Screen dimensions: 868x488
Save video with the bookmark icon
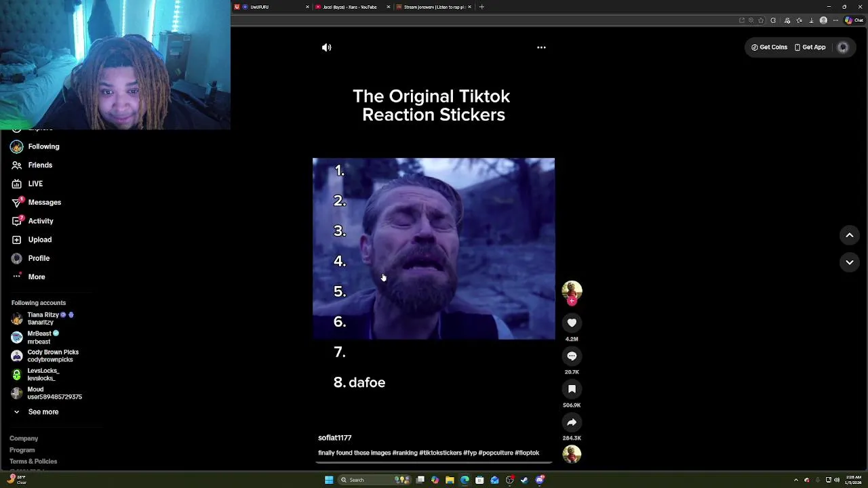pyautogui.click(x=572, y=389)
